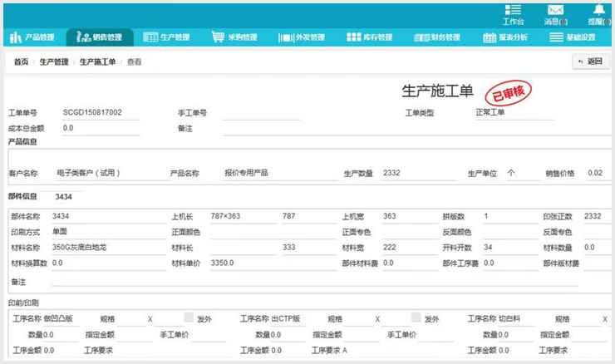Viewport: 615px width, 364px height.
Task: Select the 采购管理 shopping cart menu
Action: point(235,37)
